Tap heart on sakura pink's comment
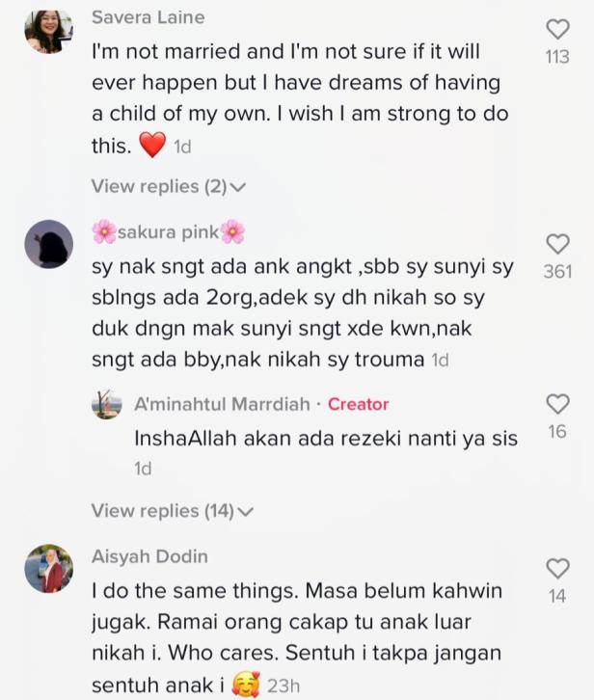The height and width of the screenshot is (700, 594). [x=557, y=244]
